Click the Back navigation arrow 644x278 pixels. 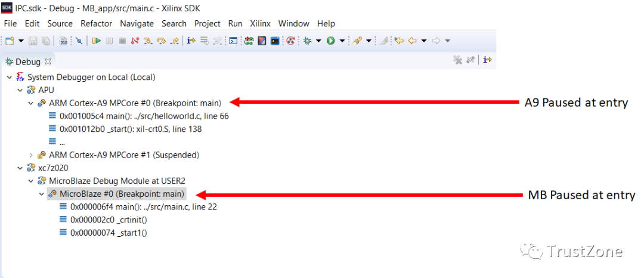pyautogui.click(x=413, y=41)
